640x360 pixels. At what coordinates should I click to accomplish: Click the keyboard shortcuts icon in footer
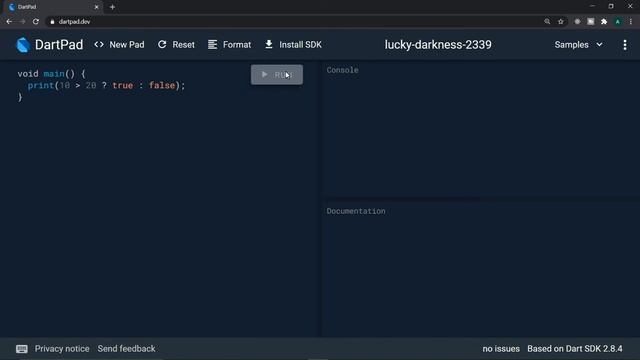[x=22, y=349]
